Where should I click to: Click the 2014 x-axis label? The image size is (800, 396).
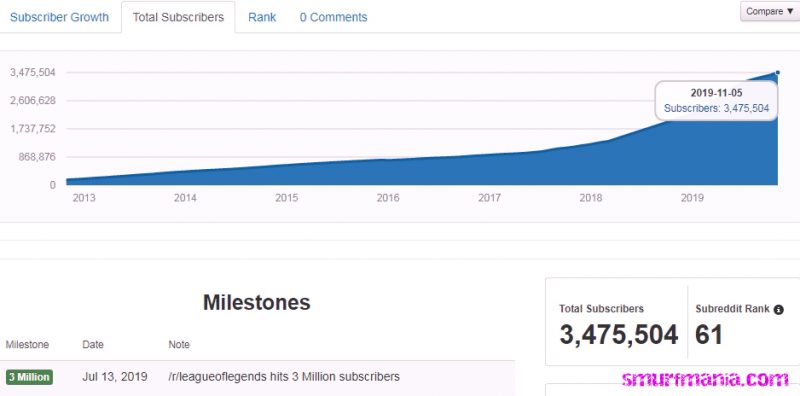pyautogui.click(x=185, y=198)
